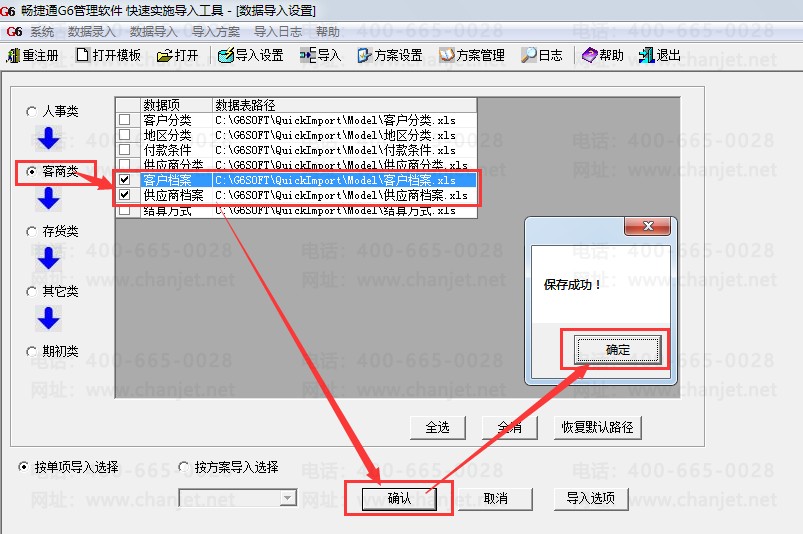This screenshot has width=803, height=534.
Task: Open 帮助 book icon in toolbar
Action: click(589, 55)
